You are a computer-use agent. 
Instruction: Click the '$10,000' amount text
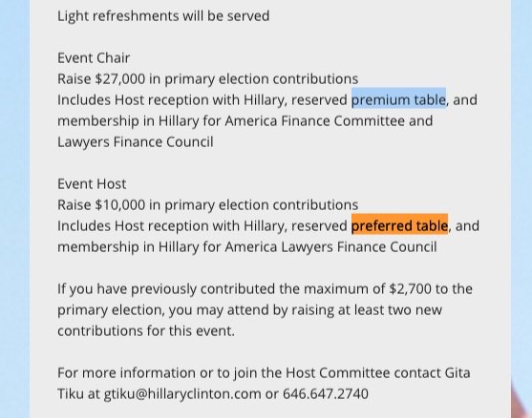[x=119, y=205]
